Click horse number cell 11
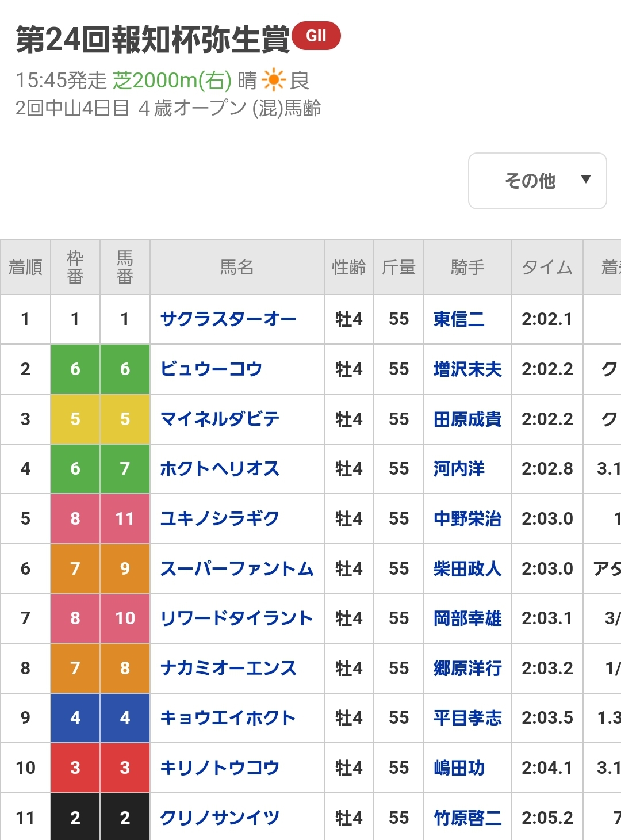 pos(125,518)
